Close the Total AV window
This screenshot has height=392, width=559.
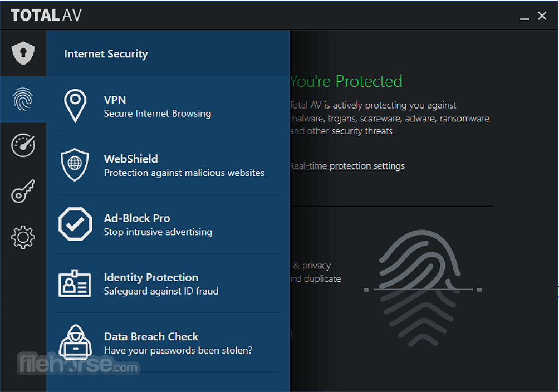[x=542, y=16]
